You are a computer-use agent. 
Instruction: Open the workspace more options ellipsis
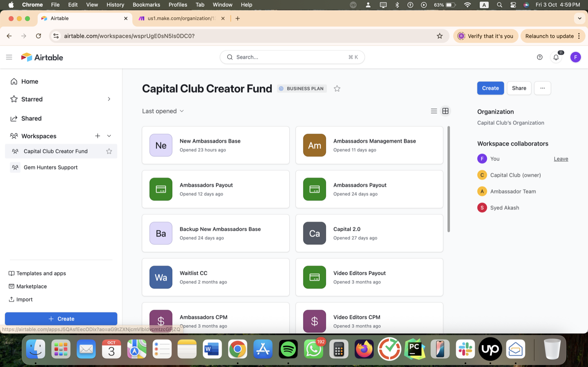[543, 88]
